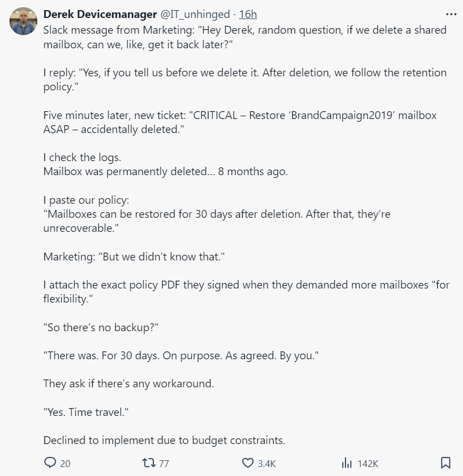Click the 'Declined to implement due to budget' line
The image size is (463, 476).
(x=164, y=440)
